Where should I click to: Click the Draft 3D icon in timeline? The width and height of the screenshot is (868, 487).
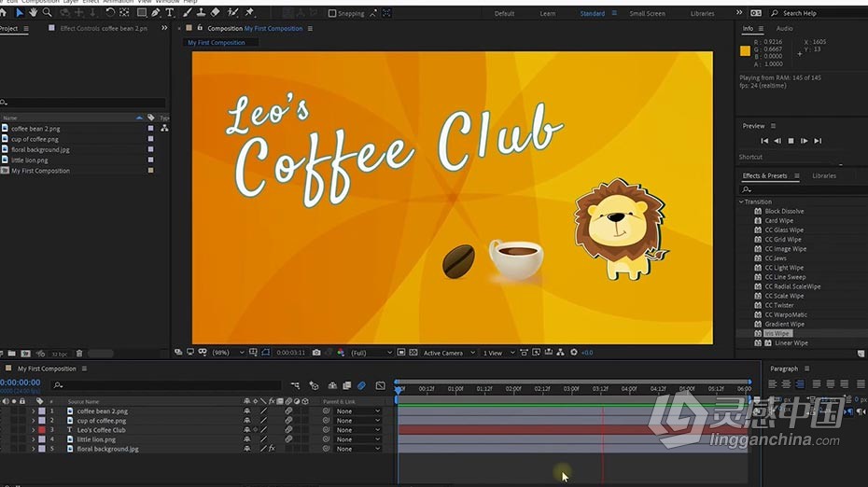[314, 385]
